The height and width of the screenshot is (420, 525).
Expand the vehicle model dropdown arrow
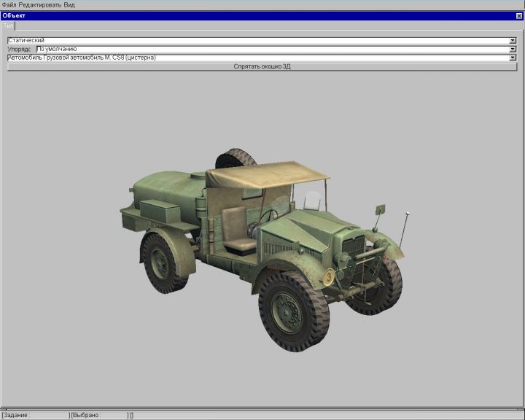tap(513, 58)
